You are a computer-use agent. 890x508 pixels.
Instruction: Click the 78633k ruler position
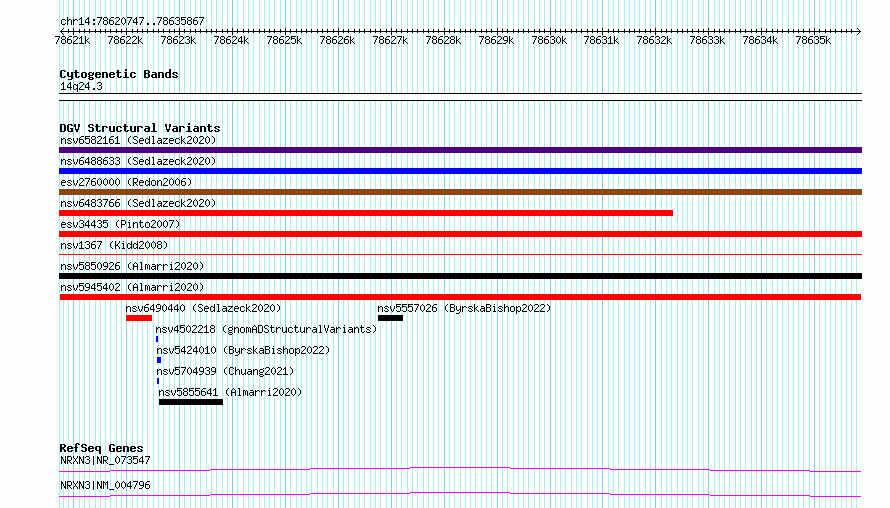click(707, 40)
